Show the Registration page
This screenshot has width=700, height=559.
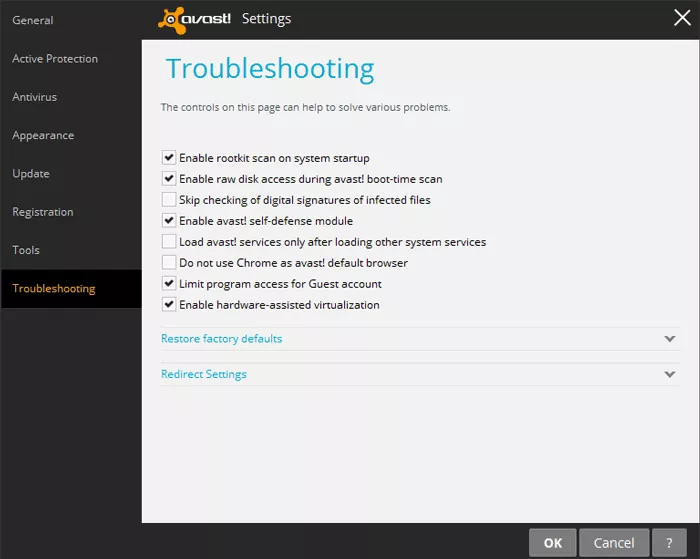42,212
